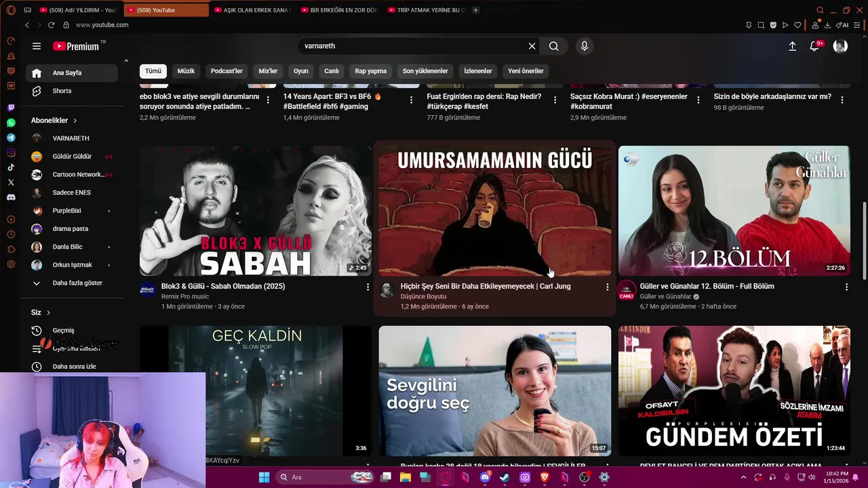868x488 pixels.
Task: Open the browser AI assistant icon
Action: pos(843,25)
